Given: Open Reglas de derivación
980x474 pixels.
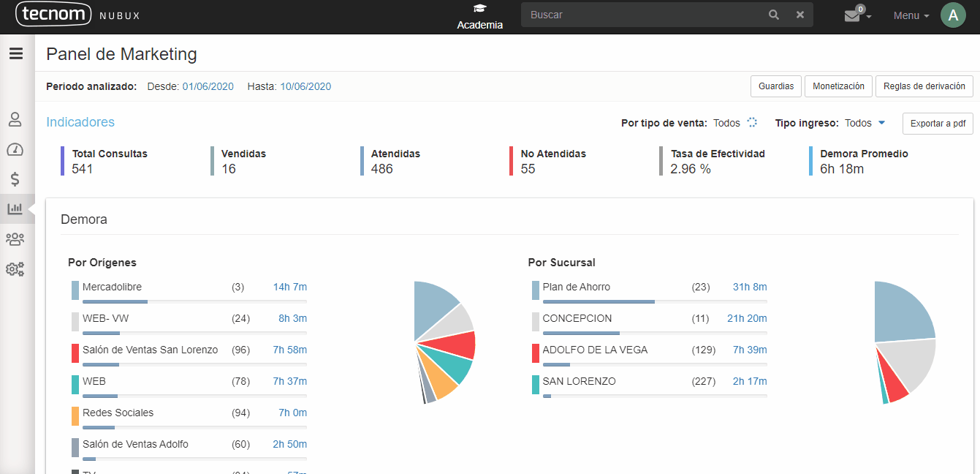Looking at the screenshot, I should (924, 86).
